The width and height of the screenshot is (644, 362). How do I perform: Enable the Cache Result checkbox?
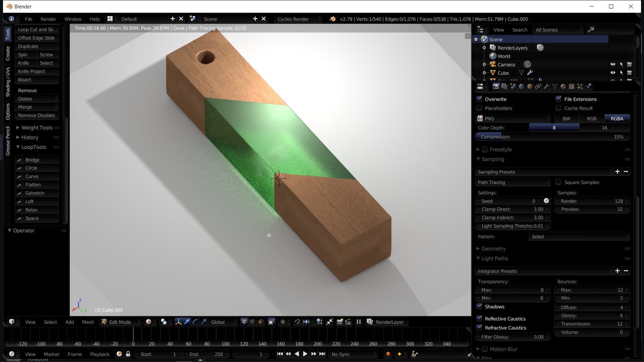tap(558, 108)
